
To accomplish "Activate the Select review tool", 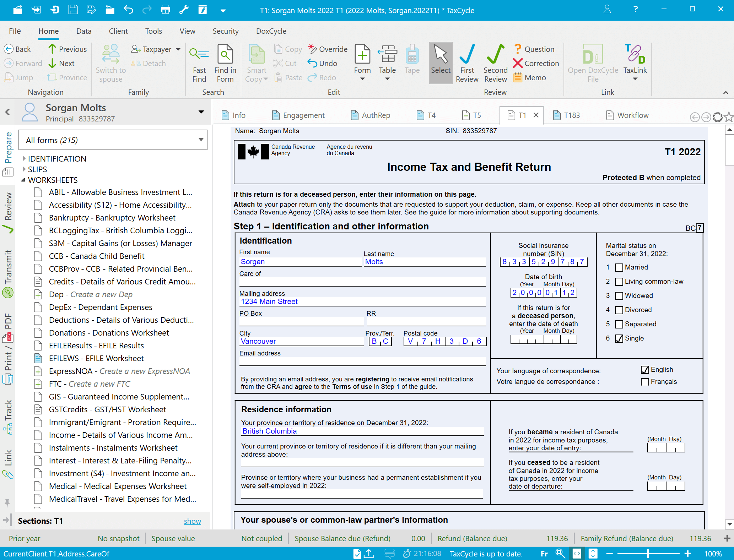I will pos(441,63).
